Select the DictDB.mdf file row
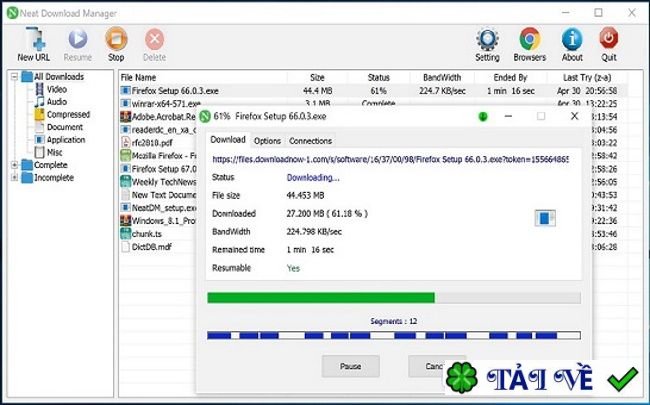650x405 pixels. click(158, 247)
